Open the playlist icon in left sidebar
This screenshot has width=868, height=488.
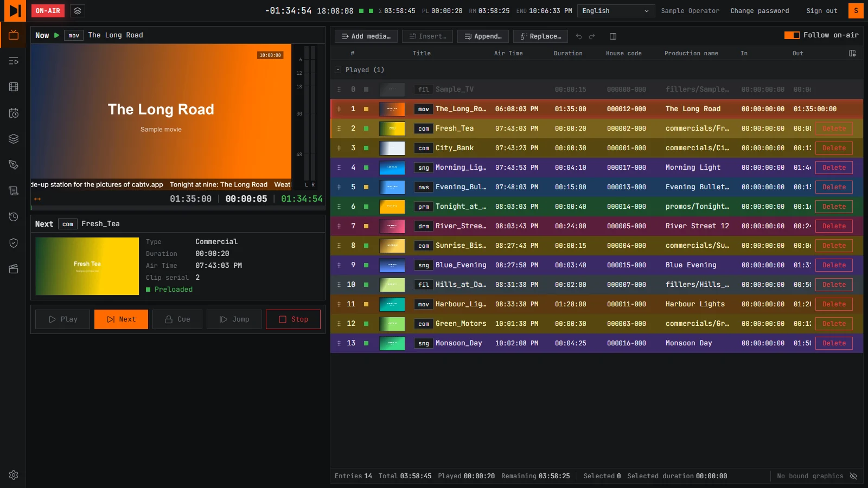click(14, 61)
